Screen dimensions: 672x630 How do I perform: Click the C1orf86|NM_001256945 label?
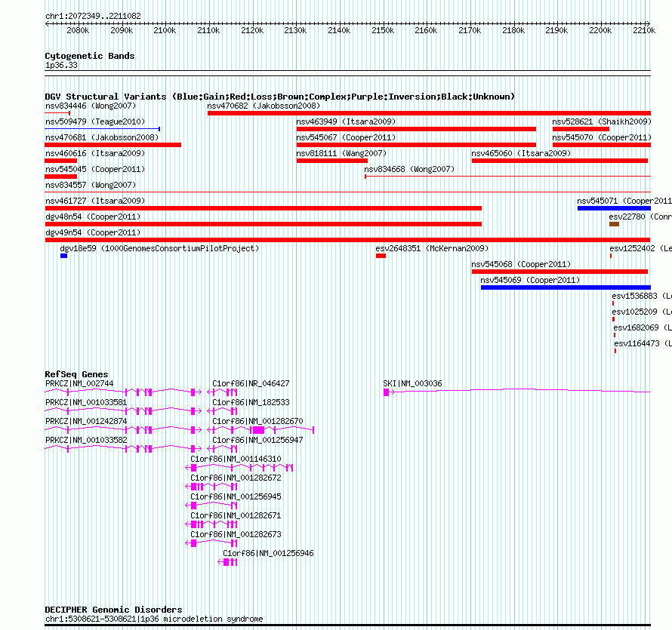point(236,496)
